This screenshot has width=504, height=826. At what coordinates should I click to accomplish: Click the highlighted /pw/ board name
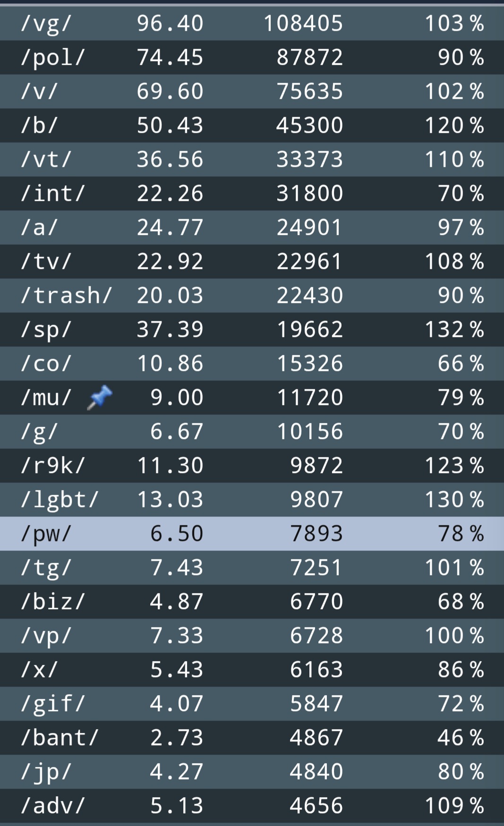coord(45,534)
